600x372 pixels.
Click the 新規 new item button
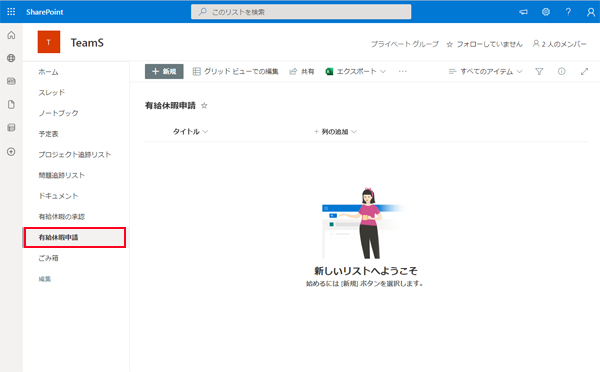click(164, 71)
